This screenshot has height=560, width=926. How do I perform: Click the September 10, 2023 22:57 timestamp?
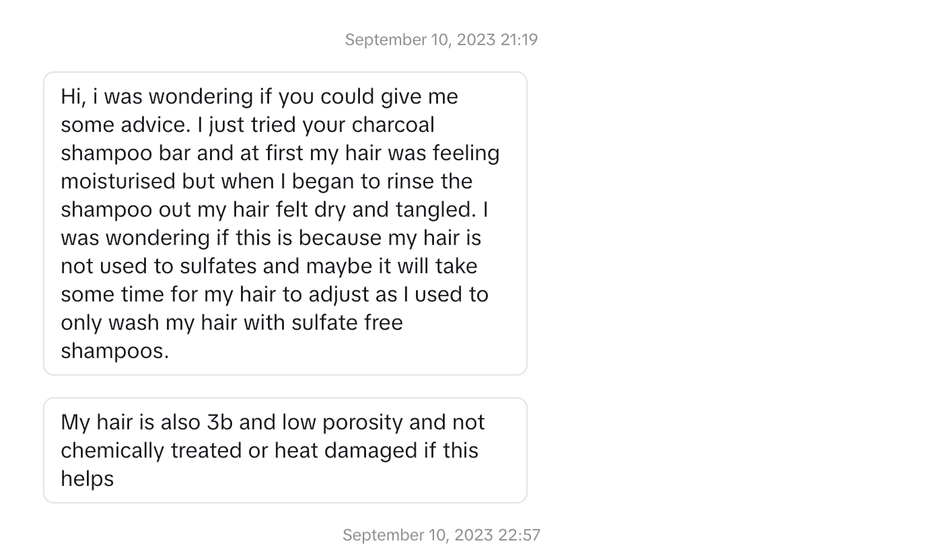pyautogui.click(x=441, y=535)
